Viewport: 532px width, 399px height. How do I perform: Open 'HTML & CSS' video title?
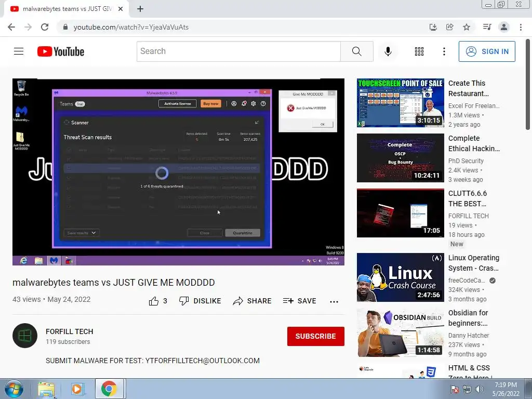(x=470, y=372)
